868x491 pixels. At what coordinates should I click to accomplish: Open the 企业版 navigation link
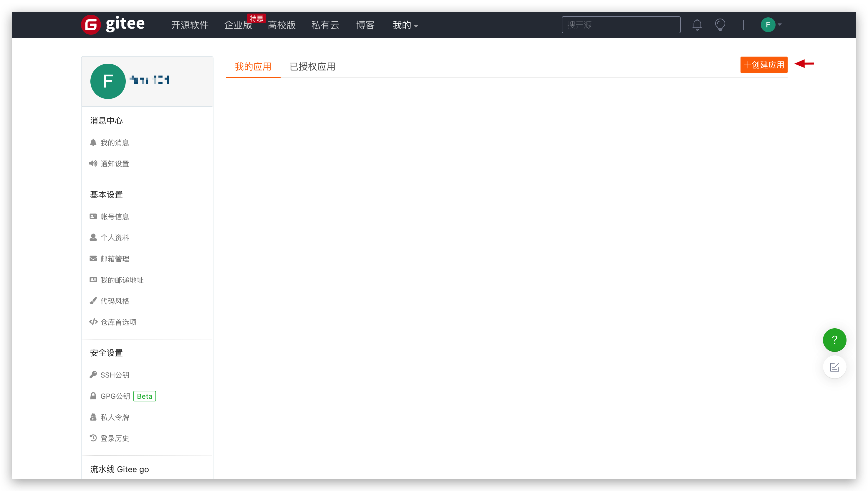coord(238,25)
